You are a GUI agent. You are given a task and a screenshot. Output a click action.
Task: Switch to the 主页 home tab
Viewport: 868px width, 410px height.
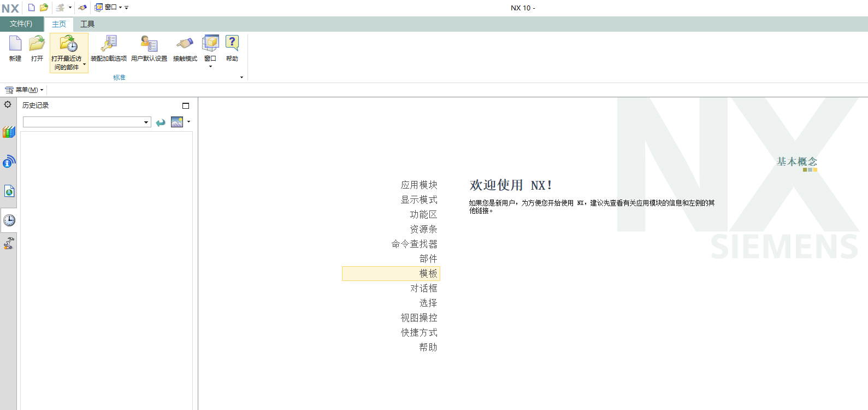coord(59,24)
